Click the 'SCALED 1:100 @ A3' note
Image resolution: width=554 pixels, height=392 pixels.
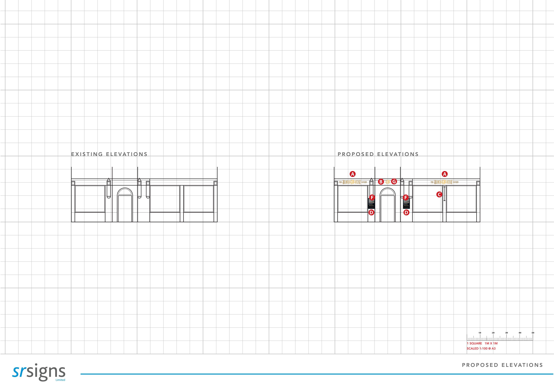(x=481, y=349)
